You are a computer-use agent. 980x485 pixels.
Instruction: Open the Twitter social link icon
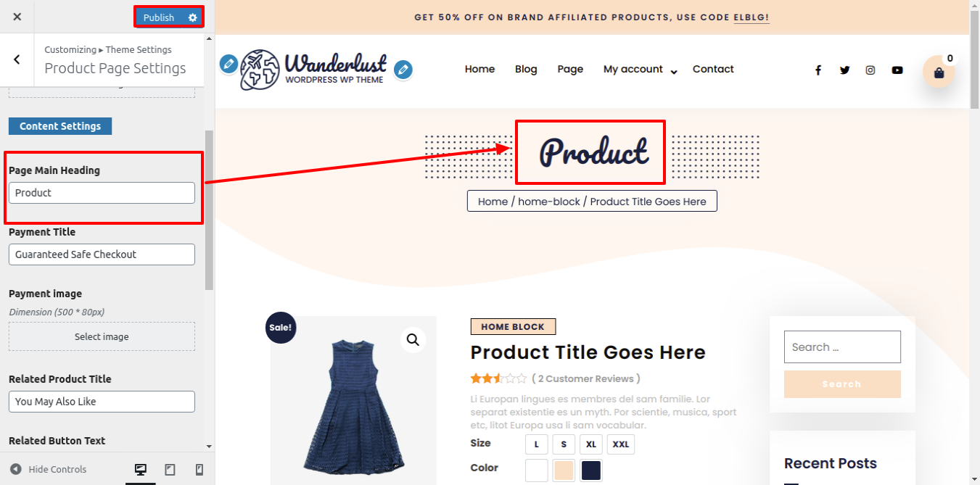844,70
